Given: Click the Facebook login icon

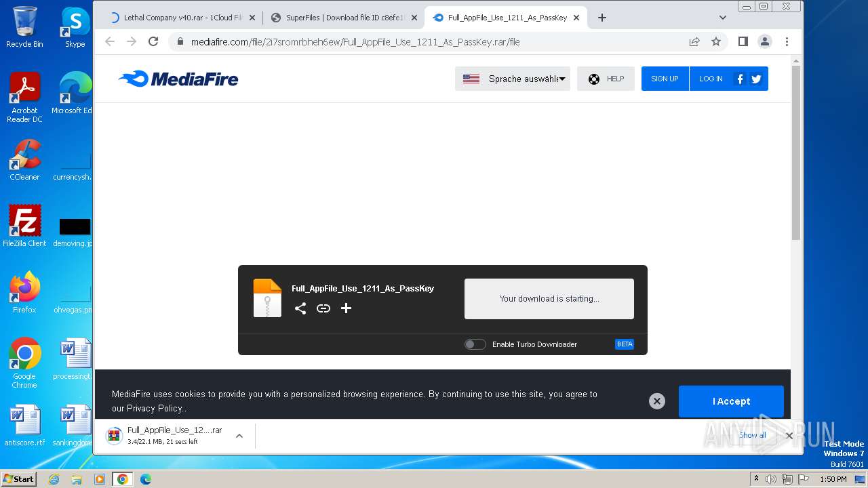Looking at the screenshot, I should (740, 79).
